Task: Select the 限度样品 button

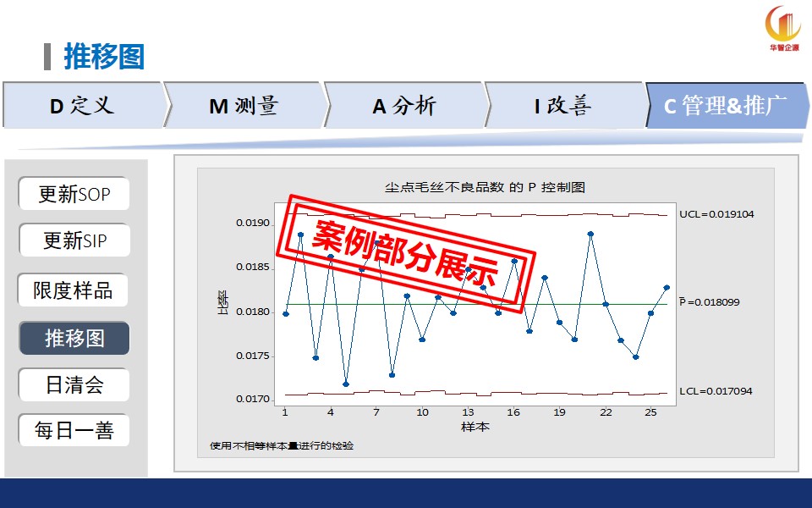Action: click(x=74, y=290)
